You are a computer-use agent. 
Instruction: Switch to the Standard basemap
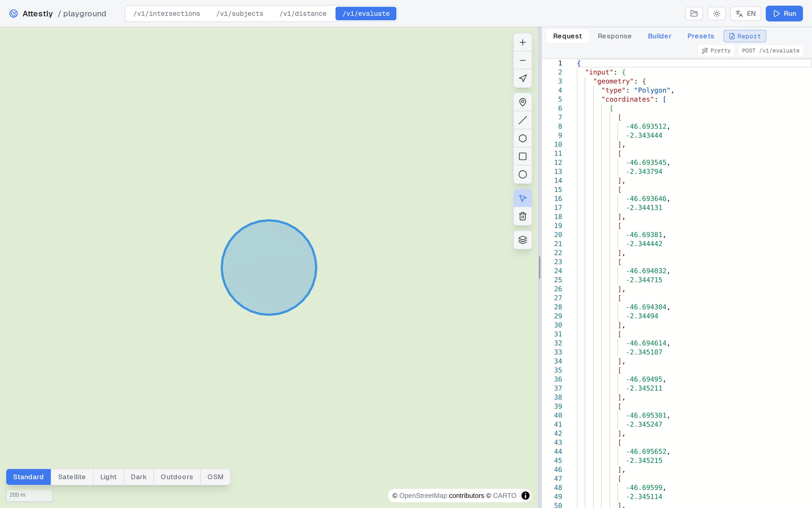tap(28, 477)
